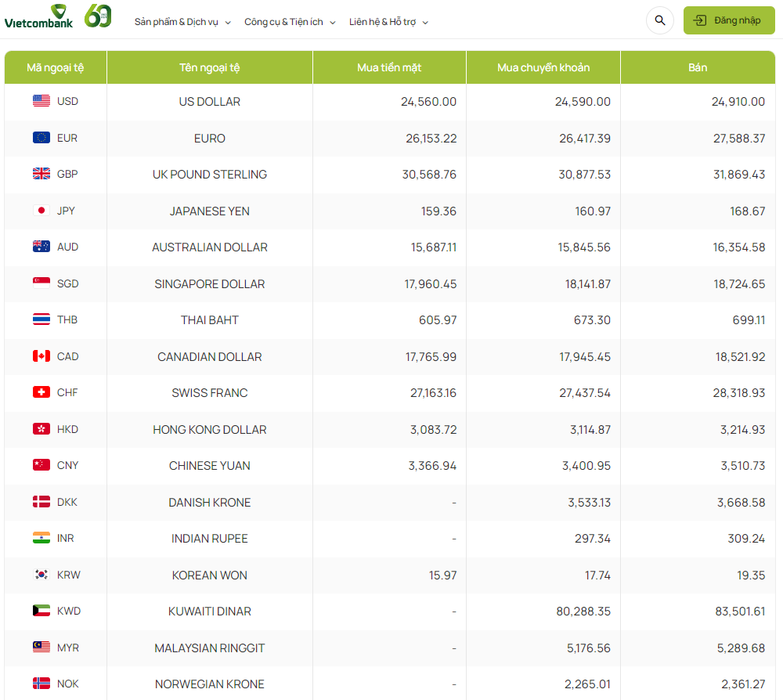Click the European Union flag icon
Screen dimensions: 783x700
(41, 138)
